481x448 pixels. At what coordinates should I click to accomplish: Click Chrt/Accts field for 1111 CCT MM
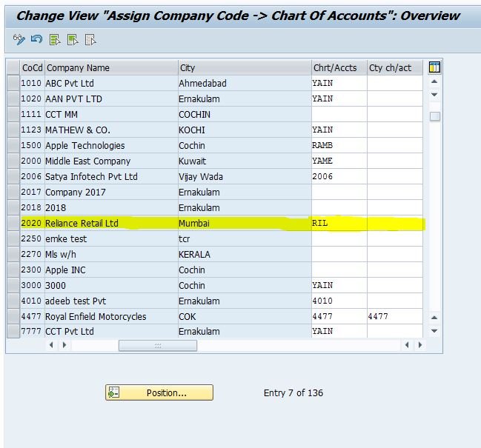pos(339,114)
